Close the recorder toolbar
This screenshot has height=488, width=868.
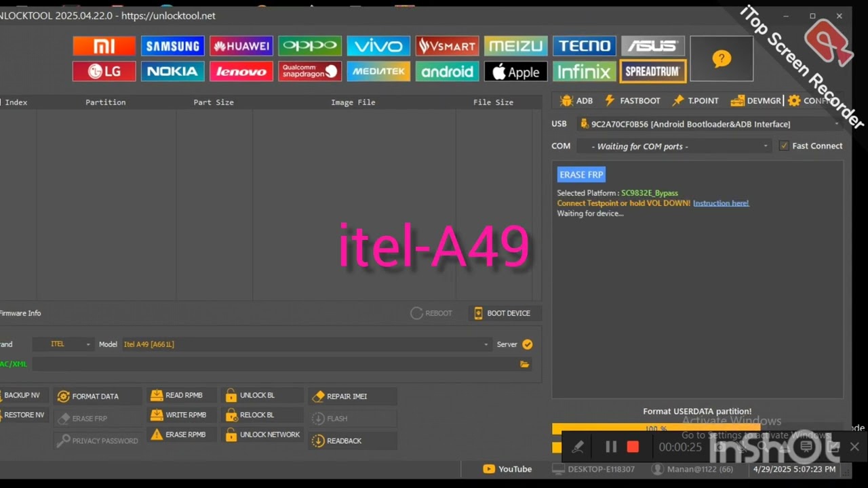pyautogui.click(x=854, y=447)
